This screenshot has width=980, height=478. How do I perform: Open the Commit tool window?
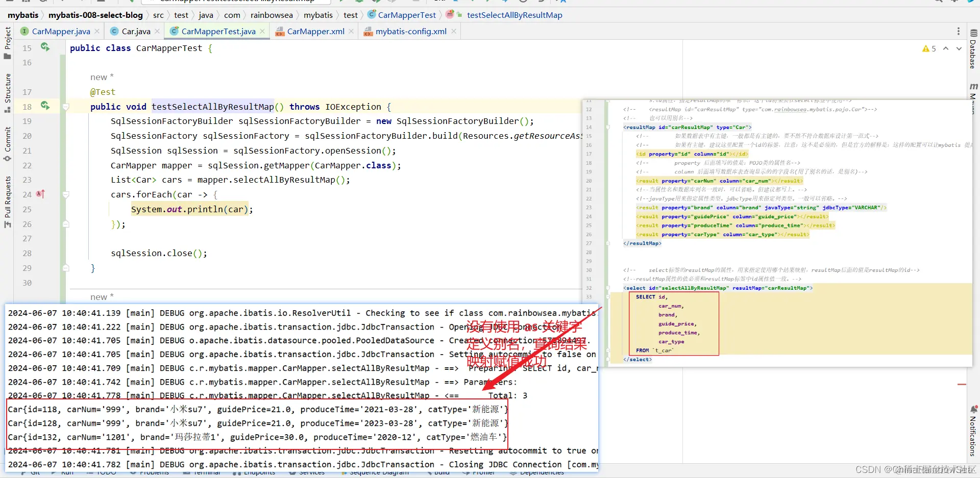pyautogui.click(x=7, y=144)
